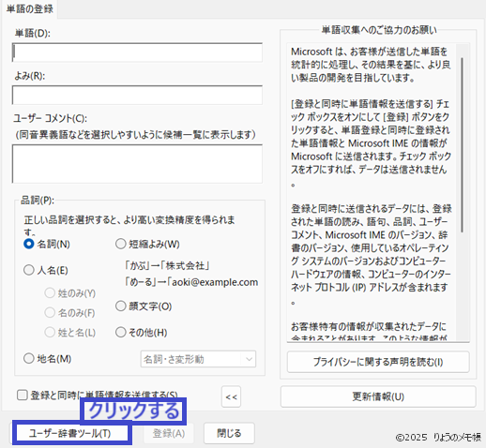Click the ユーザー コメント(C) text box

point(137,164)
